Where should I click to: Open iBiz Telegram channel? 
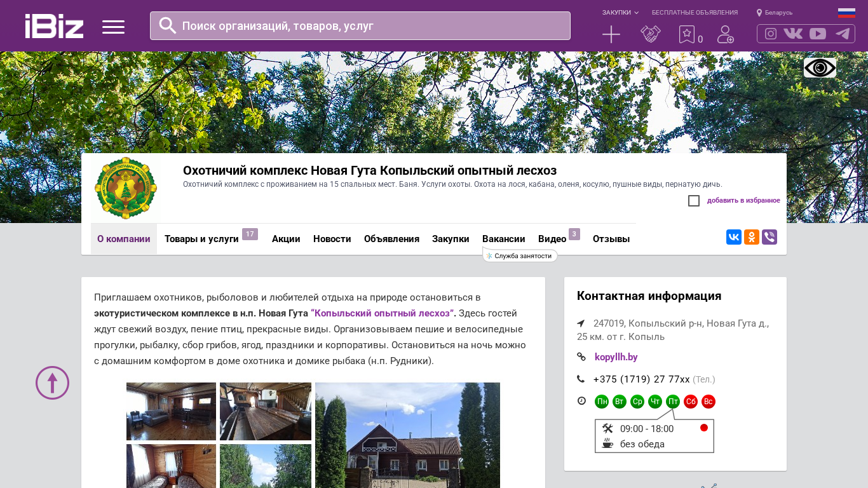(843, 34)
